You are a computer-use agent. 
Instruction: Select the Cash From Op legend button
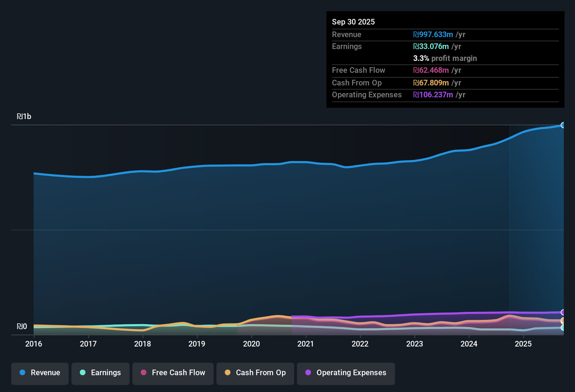pyautogui.click(x=255, y=373)
